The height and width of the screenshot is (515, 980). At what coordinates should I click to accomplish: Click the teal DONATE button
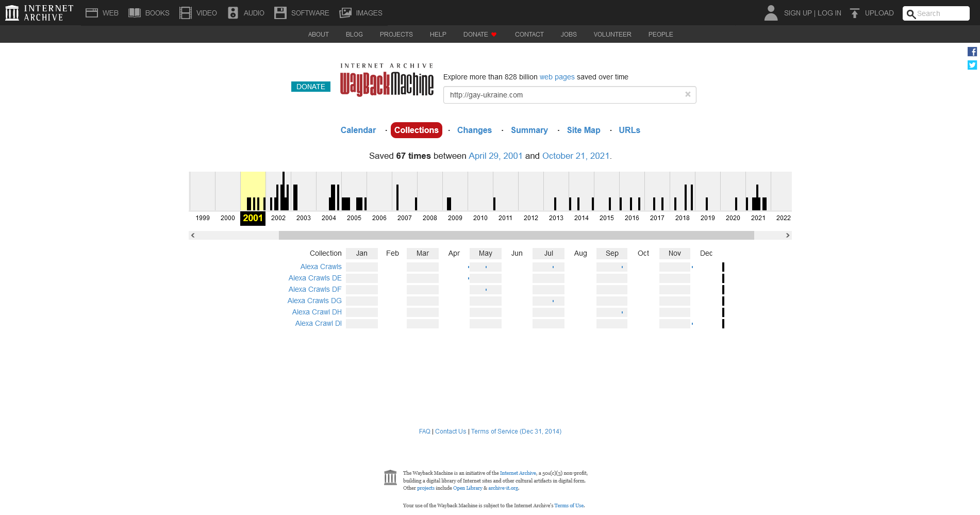pyautogui.click(x=311, y=87)
